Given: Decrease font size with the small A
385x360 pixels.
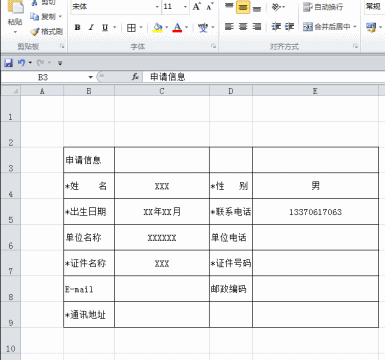Looking at the screenshot, I should [x=210, y=6].
